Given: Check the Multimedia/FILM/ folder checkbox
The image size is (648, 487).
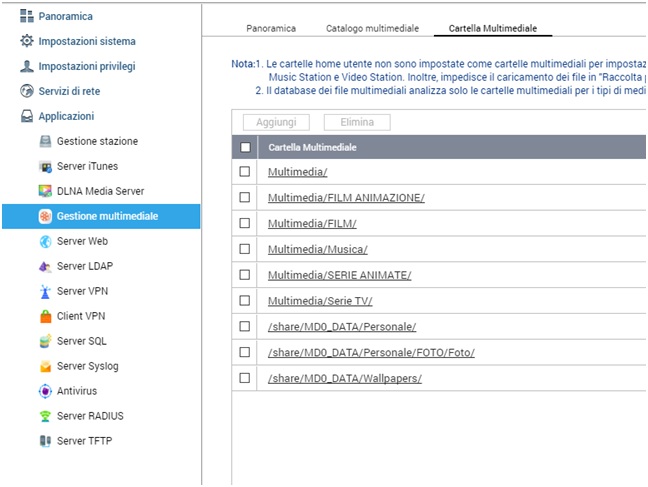Looking at the screenshot, I should 245,223.
